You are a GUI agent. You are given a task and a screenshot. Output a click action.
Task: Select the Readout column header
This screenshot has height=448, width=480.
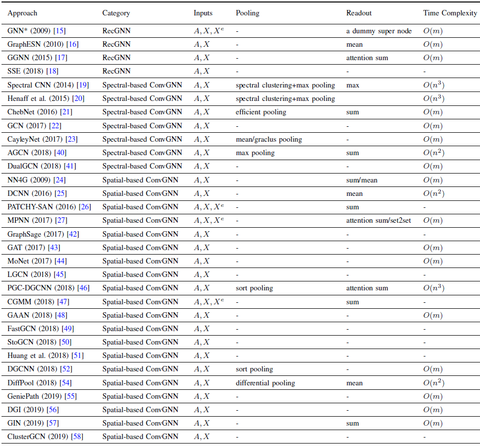pos(359,13)
